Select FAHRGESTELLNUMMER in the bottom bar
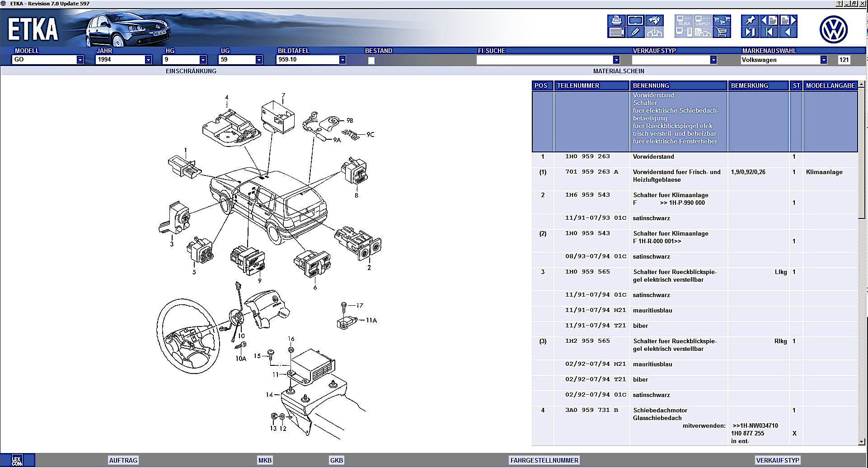The width and height of the screenshot is (868, 468). tap(544, 460)
